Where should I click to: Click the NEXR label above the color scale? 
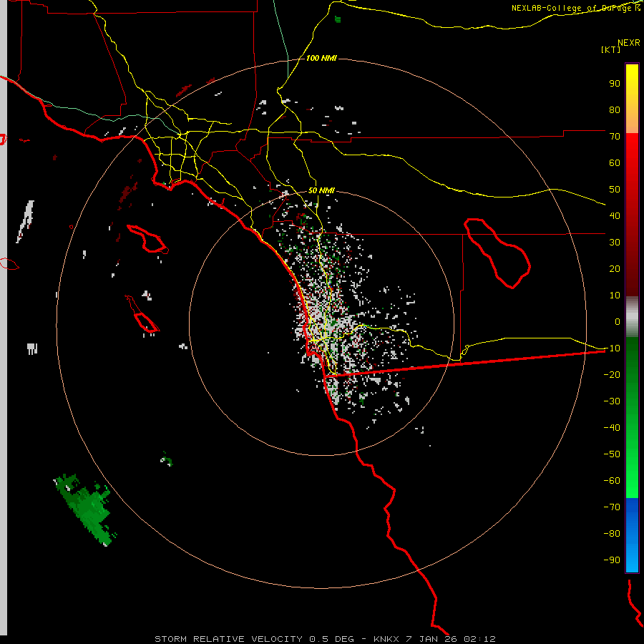point(629,43)
